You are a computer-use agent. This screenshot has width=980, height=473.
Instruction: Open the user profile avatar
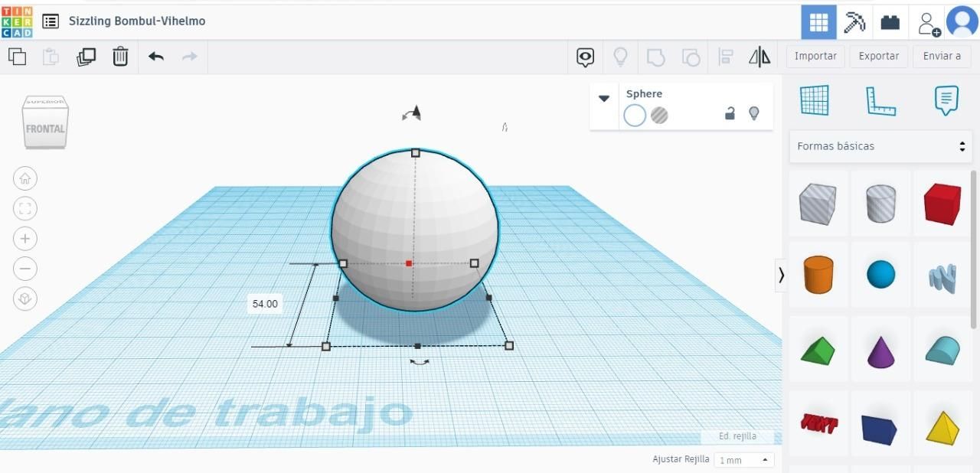(962, 21)
